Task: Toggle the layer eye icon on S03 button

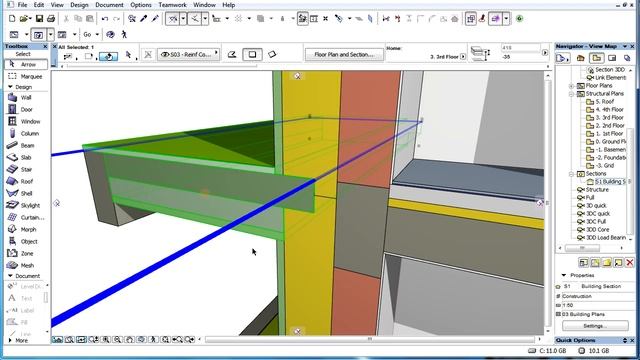Action: (165, 54)
